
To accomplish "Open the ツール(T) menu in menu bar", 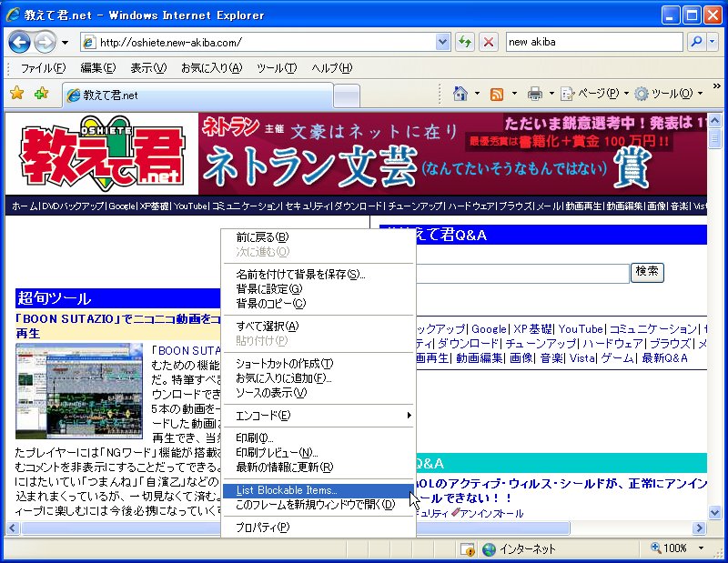I will 277,68.
